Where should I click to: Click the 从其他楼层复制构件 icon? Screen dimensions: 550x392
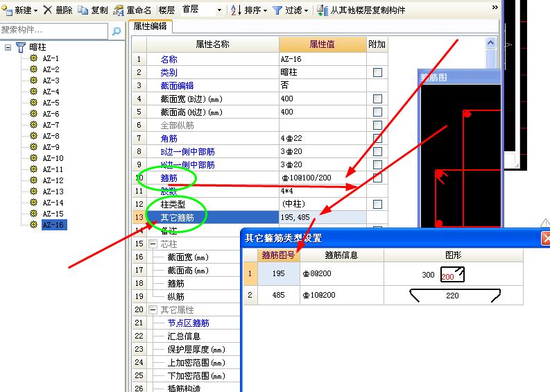point(323,10)
